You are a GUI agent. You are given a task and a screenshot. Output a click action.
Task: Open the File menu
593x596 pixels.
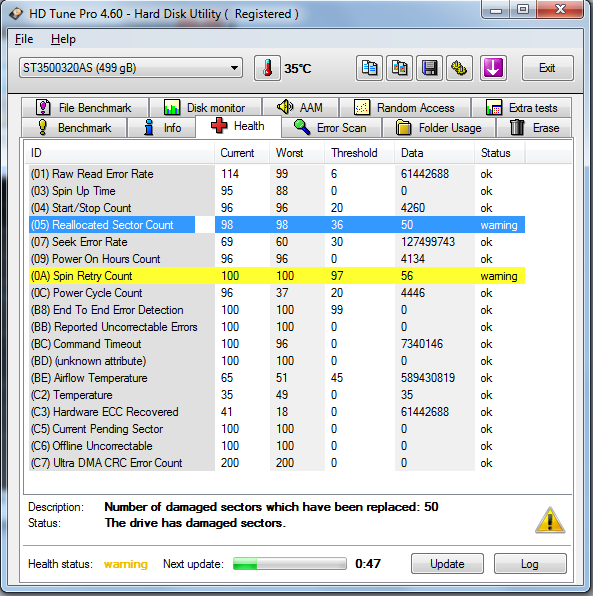click(x=24, y=39)
